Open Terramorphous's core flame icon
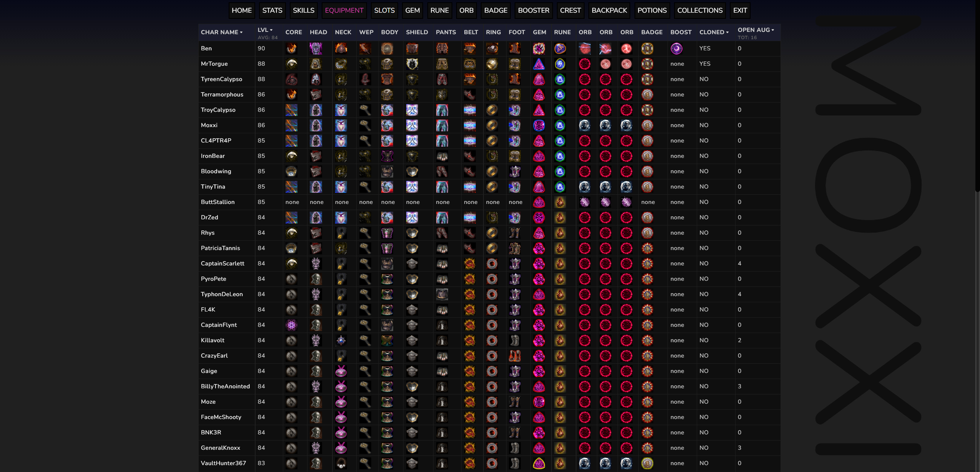 (291, 94)
